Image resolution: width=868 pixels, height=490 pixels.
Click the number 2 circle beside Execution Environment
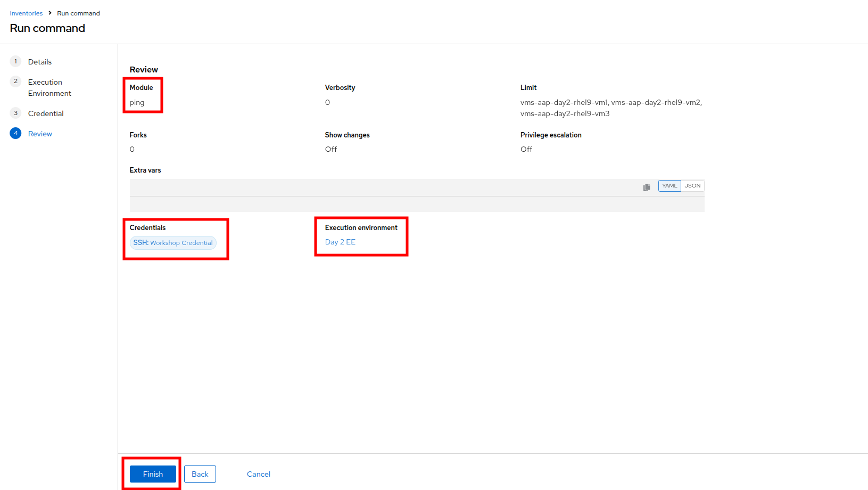[15, 81]
